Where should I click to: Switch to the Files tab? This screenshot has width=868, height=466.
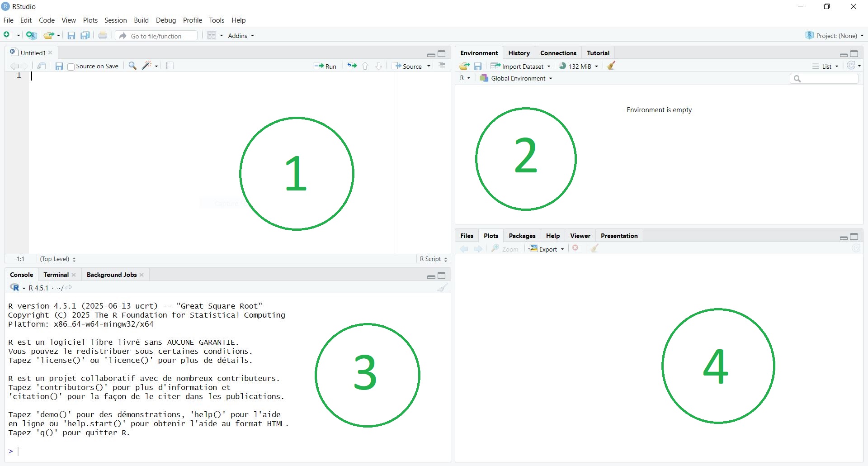tap(467, 236)
